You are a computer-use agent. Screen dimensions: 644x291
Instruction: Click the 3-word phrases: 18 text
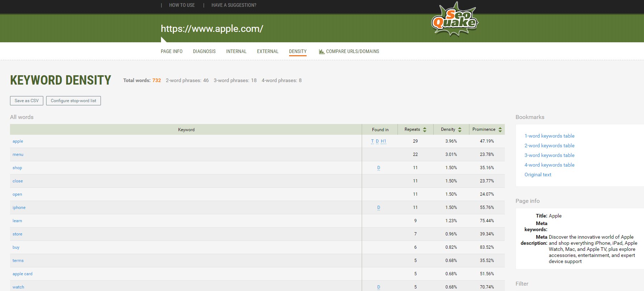click(235, 80)
